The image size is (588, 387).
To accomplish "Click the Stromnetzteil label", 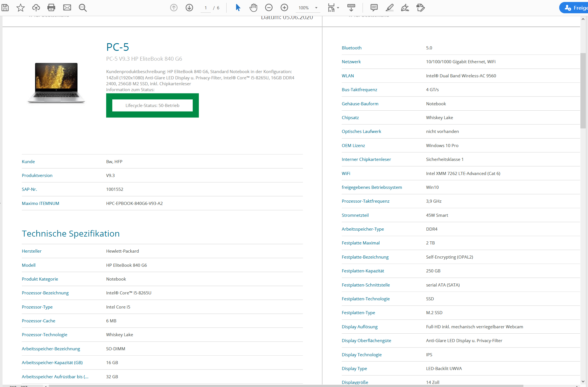I will [355, 215].
